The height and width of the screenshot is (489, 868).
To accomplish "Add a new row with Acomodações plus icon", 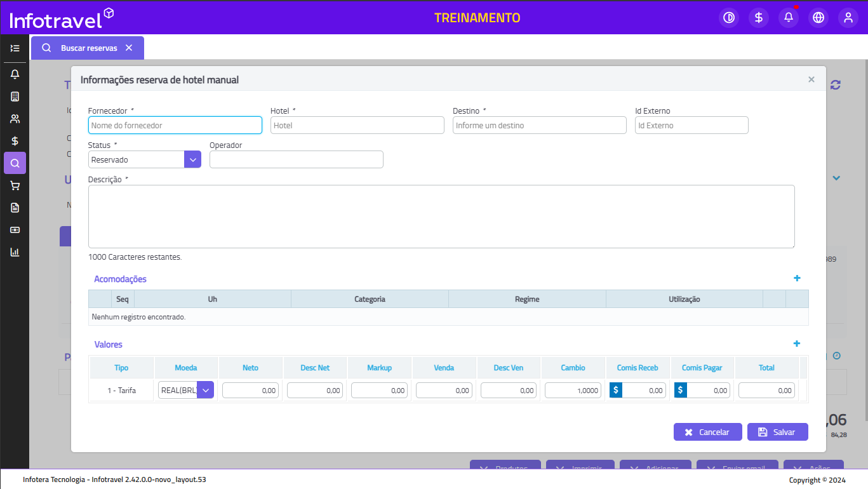I will [x=797, y=278].
